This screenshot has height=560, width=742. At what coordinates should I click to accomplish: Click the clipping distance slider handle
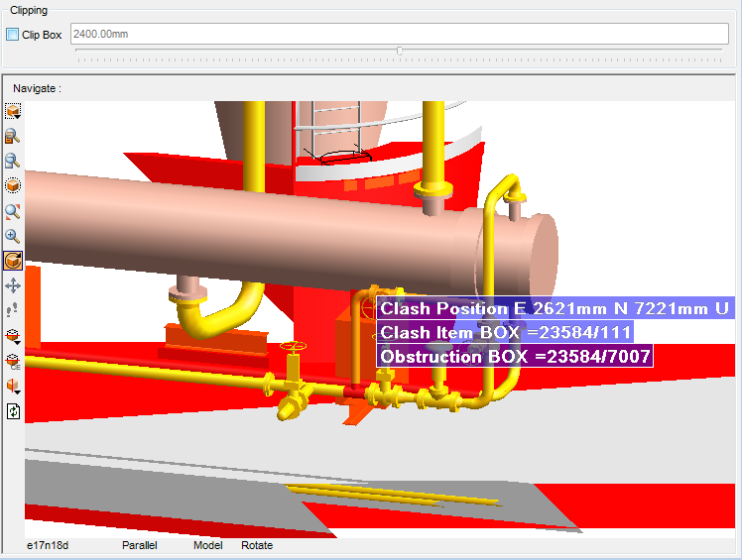[x=400, y=51]
